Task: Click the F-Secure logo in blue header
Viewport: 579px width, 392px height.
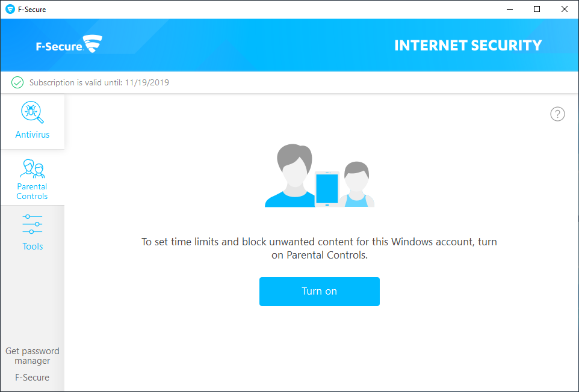Action: tap(69, 45)
